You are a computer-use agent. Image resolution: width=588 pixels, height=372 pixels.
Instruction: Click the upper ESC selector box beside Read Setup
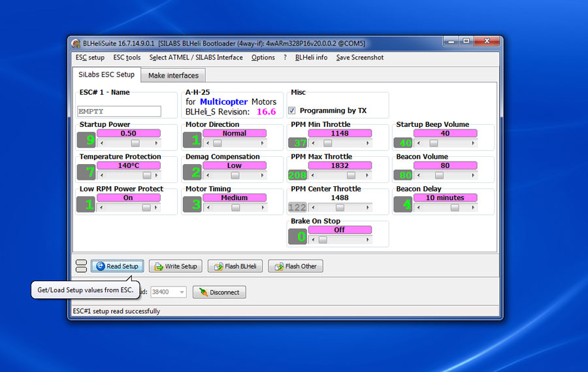(x=82, y=263)
